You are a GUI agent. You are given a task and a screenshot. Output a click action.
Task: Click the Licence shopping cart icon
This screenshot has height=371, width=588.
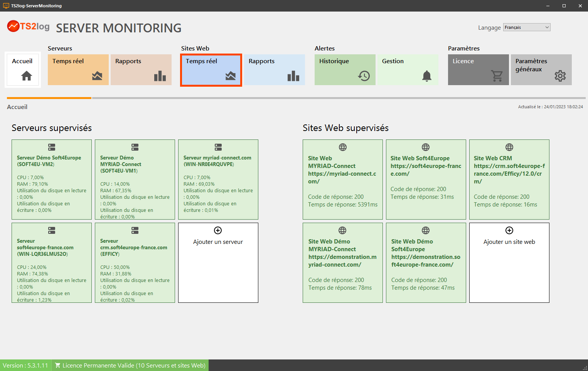click(497, 76)
